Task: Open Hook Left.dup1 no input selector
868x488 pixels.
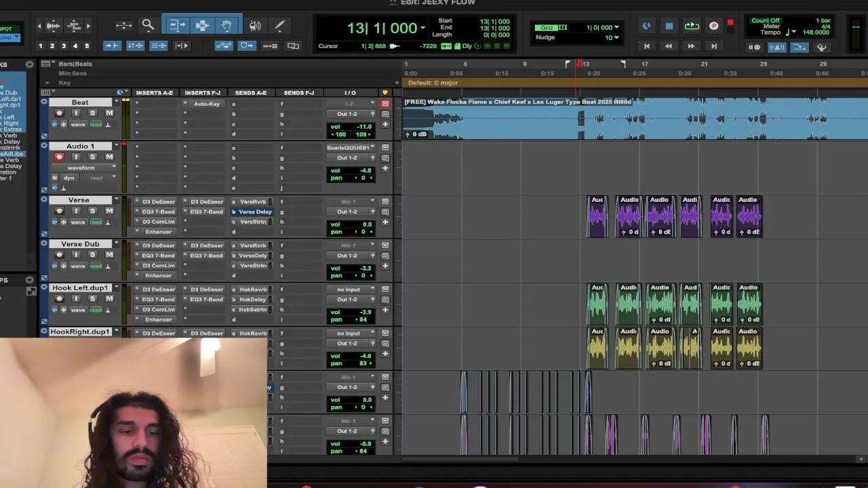Action: pos(350,289)
